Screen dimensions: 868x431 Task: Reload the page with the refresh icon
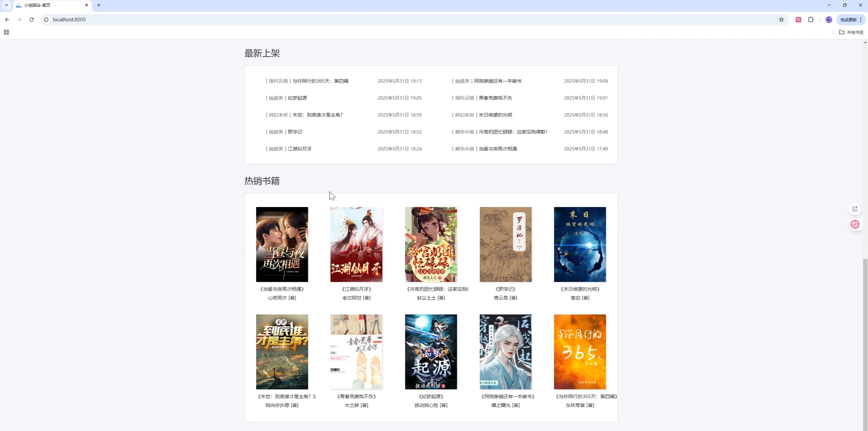(32, 20)
